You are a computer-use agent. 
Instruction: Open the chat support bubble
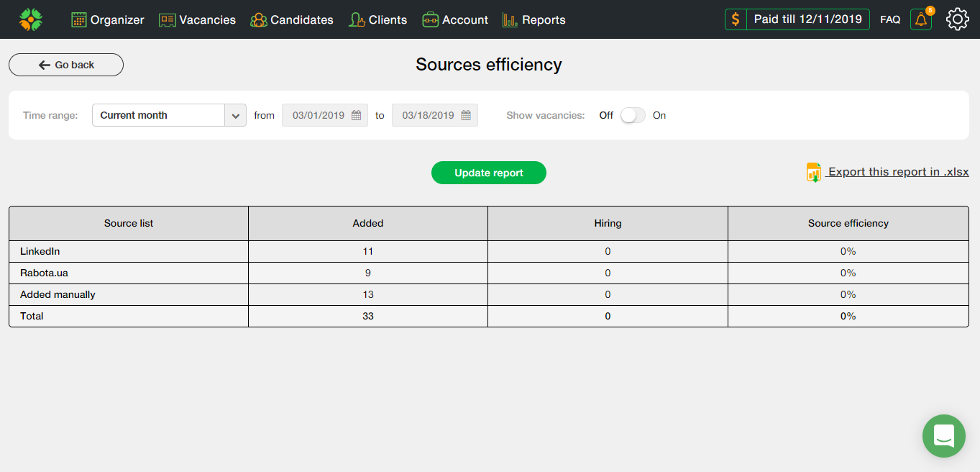[x=943, y=435]
